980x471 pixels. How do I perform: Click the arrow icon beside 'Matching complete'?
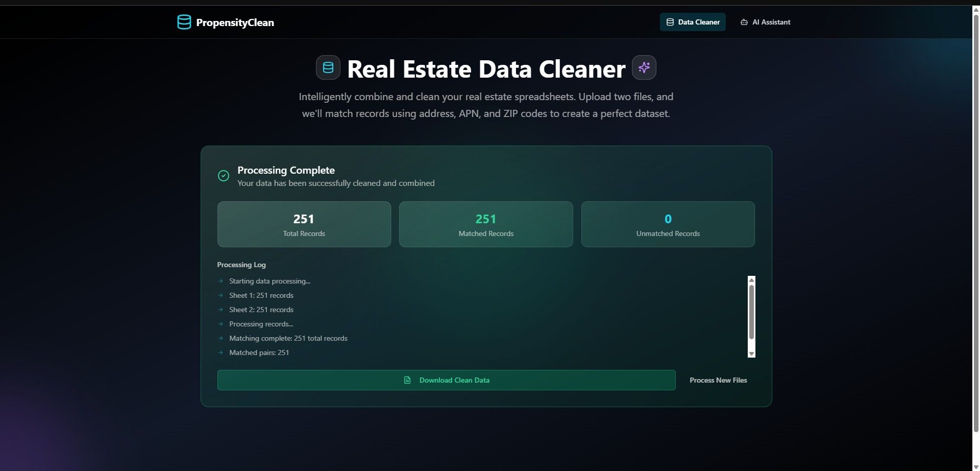pyautogui.click(x=220, y=338)
